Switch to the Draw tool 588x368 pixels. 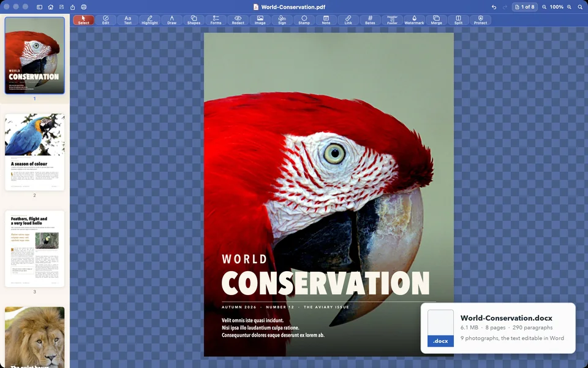(171, 20)
